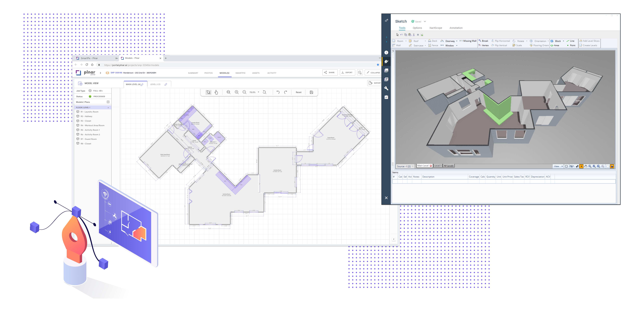
Task: Save the floor plan with the disk icon
Action: 312,92
